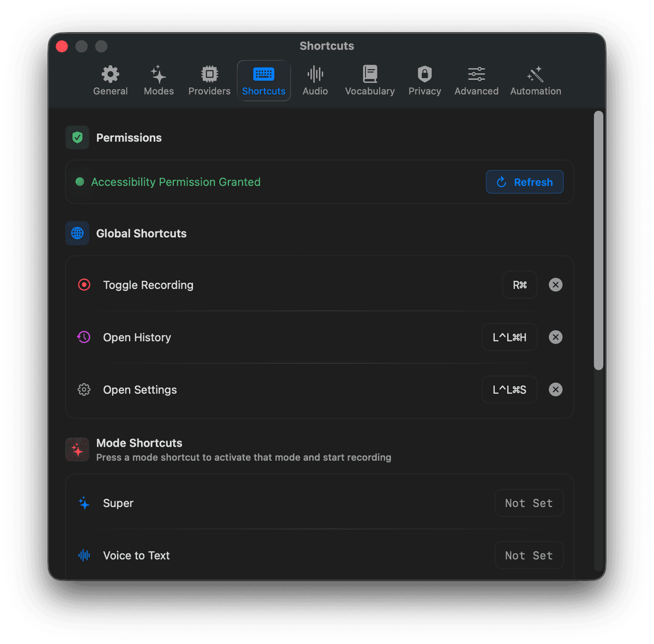Click the Mode Shortcuts sparkle icon

77,449
